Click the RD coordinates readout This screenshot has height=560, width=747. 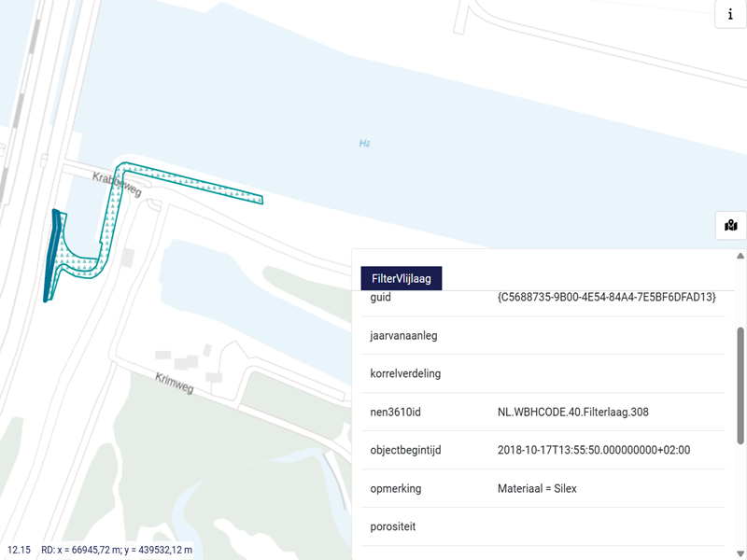point(117,550)
